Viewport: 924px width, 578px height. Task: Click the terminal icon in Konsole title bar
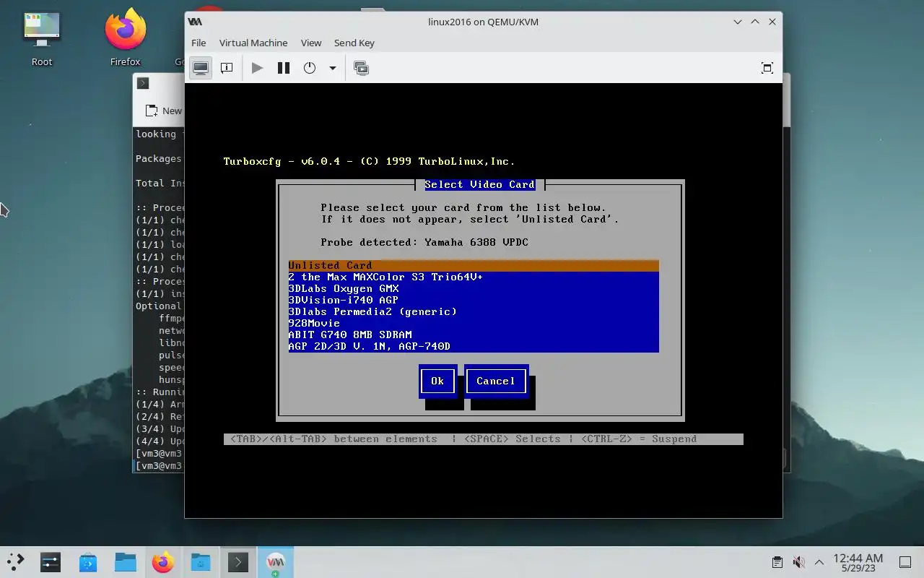(x=143, y=83)
